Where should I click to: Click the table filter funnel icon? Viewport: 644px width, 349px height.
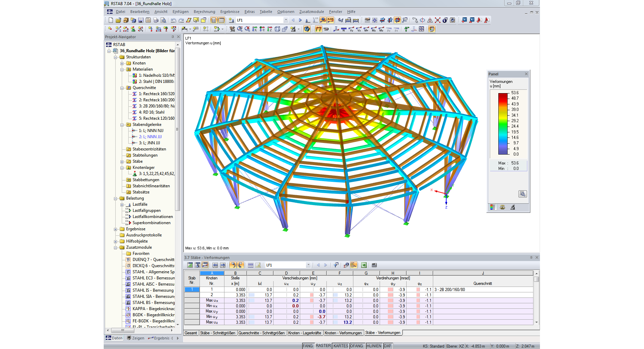click(336, 265)
